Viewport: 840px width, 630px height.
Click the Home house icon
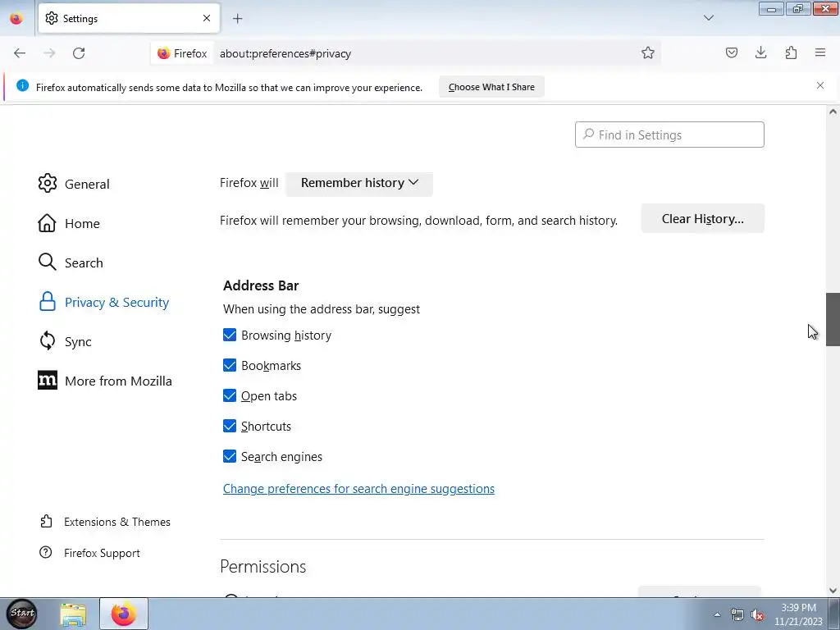point(47,223)
